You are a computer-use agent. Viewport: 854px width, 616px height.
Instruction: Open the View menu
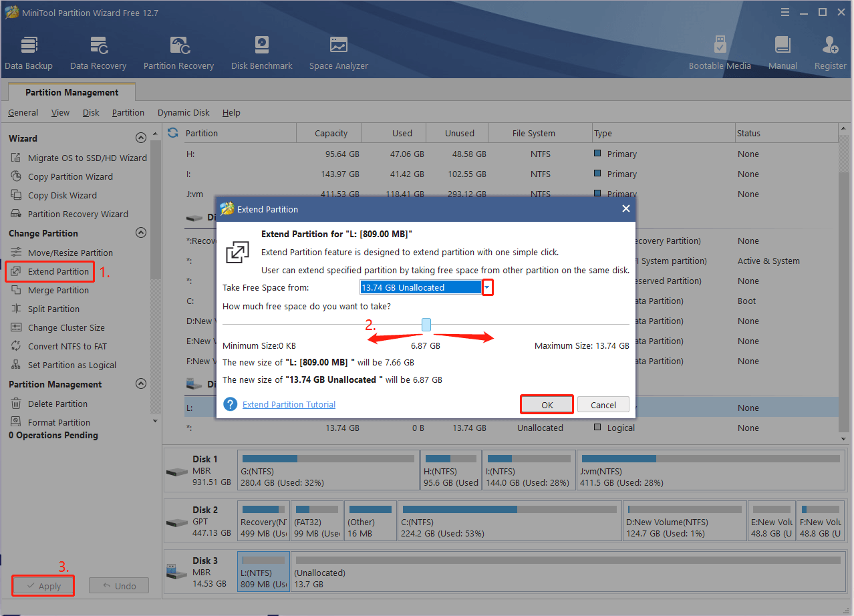point(60,113)
